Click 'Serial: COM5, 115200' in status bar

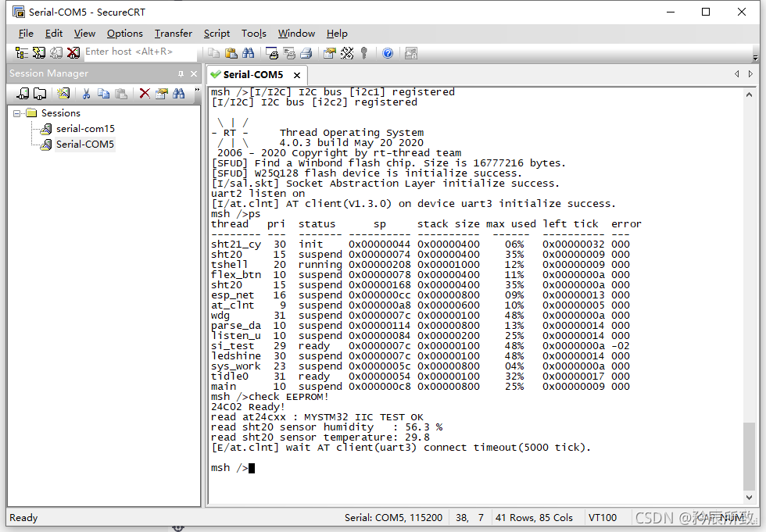click(393, 517)
